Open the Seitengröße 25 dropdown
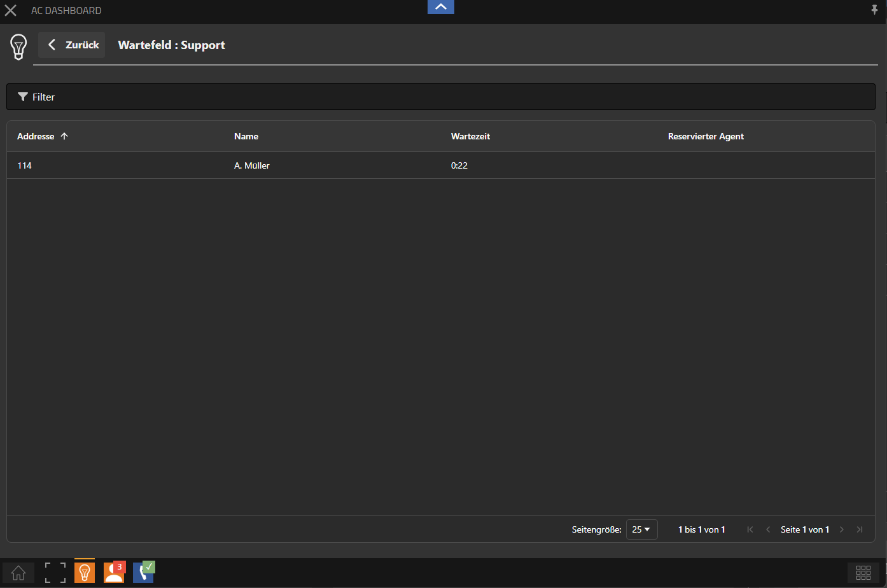Screen dimensions: 887x588 click(x=641, y=529)
